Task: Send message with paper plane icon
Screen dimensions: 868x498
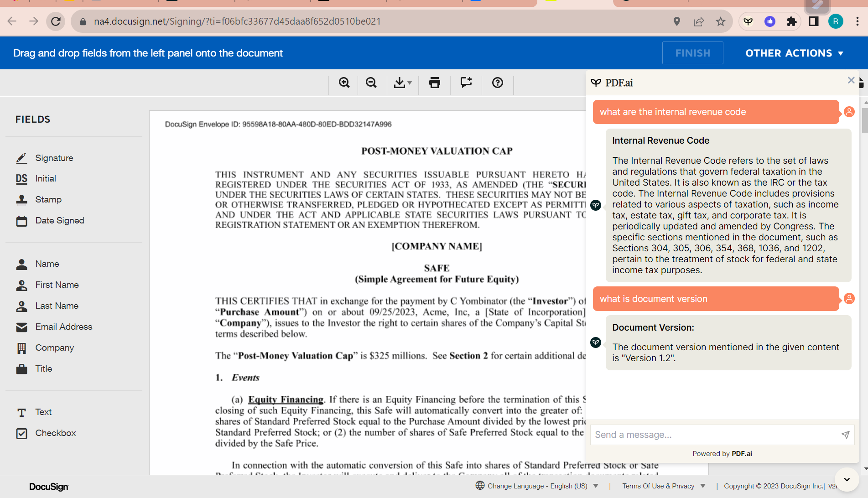Action: pos(845,435)
